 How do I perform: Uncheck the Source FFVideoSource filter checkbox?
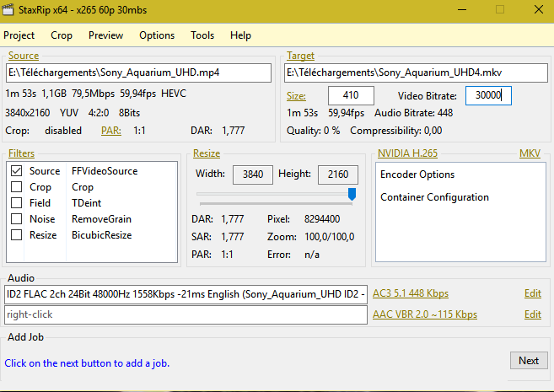(x=16, y=171)
